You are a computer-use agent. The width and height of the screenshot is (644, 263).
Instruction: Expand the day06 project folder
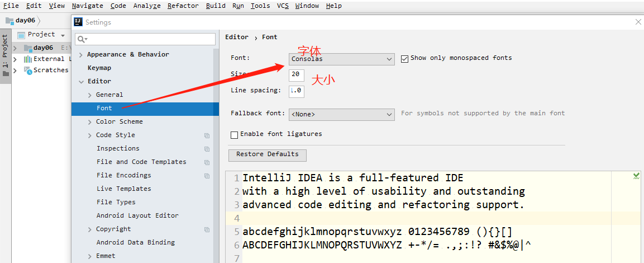pyautogui.click(x=15, y=48)
